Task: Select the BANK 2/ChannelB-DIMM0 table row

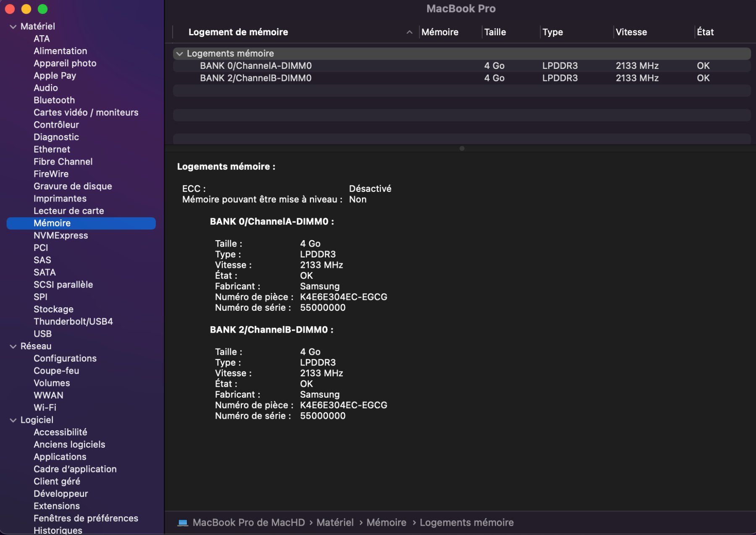Action: (462, 78)
